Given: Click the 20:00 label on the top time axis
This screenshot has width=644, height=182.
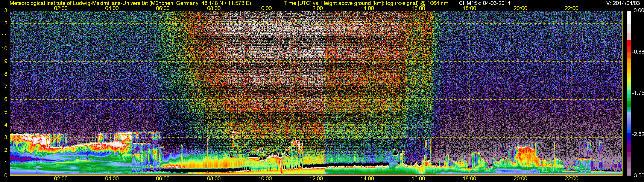Looking at the screenshot, I should click(x=521, y=8).
